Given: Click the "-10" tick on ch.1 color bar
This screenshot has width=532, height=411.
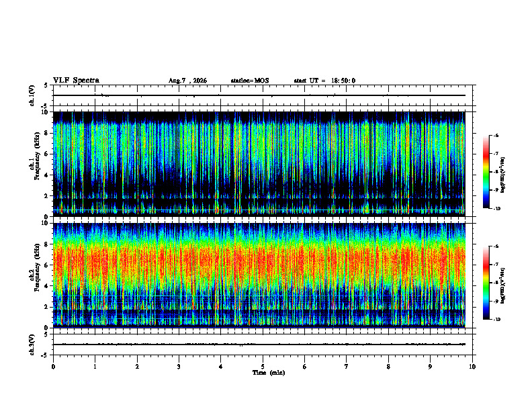Looking at the screenshot, I should pyautogui.click(x=497, y=209).
